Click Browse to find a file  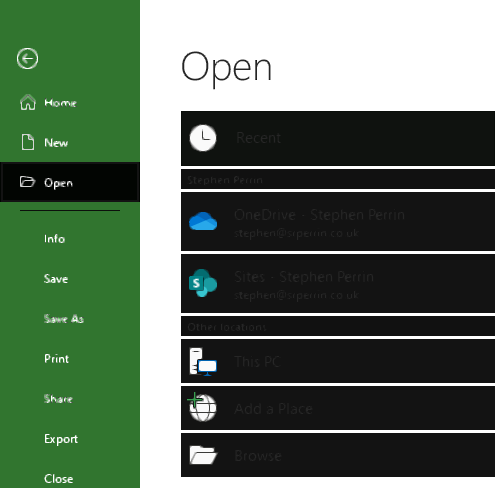point(338,455)
